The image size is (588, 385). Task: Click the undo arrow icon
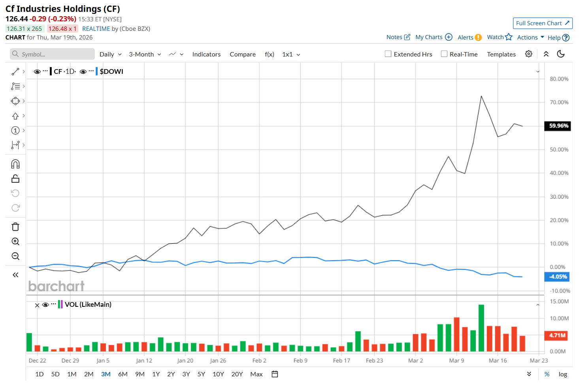15,193
